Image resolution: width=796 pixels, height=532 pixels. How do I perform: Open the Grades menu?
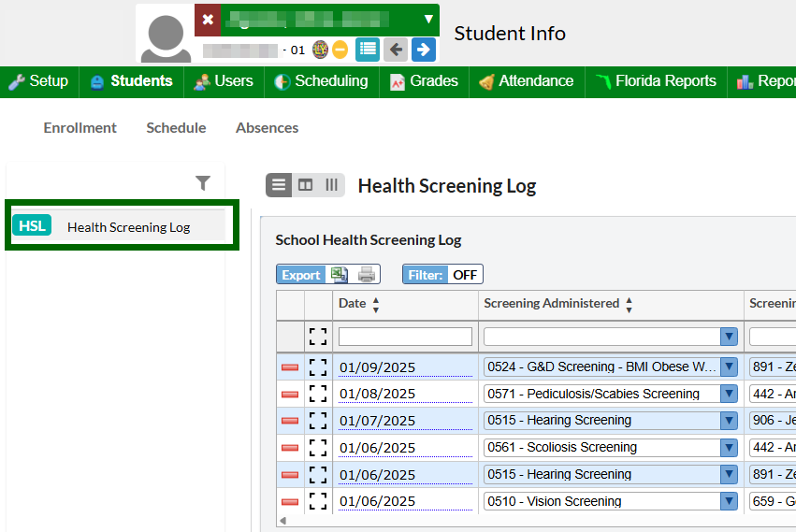pyautogui.click(x=424, y=81)
